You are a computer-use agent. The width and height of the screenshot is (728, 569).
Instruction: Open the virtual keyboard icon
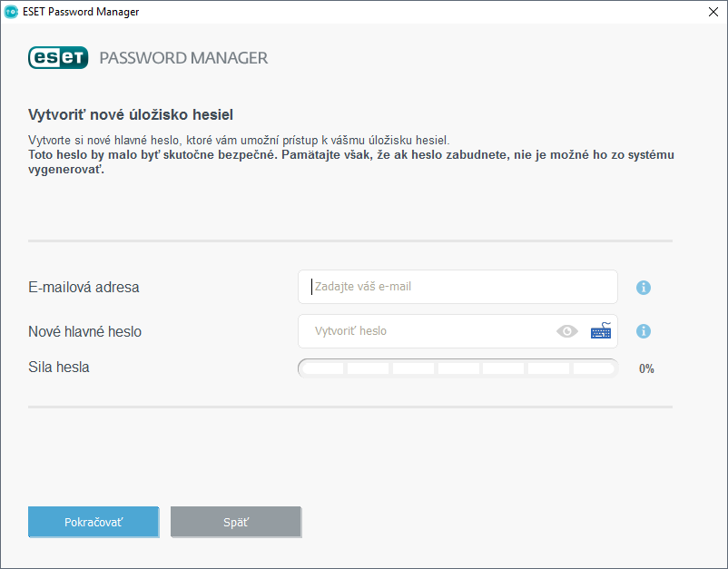click(601, 331)
